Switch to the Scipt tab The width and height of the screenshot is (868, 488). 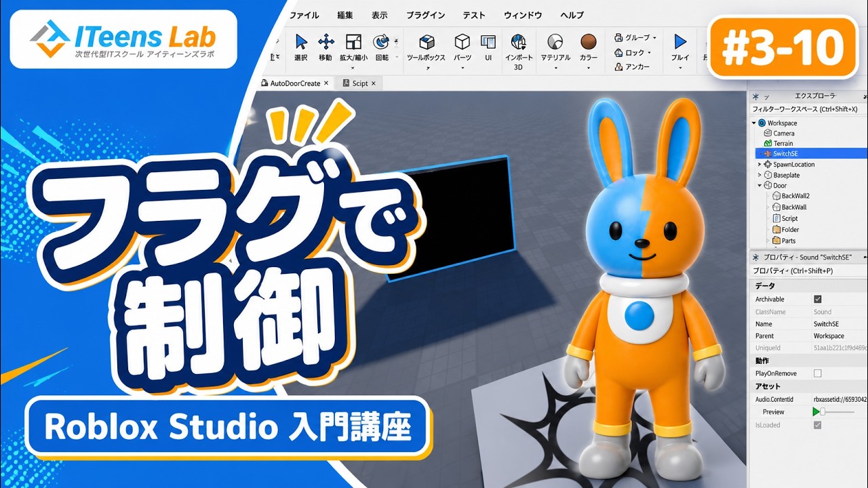tap(360, 83)
